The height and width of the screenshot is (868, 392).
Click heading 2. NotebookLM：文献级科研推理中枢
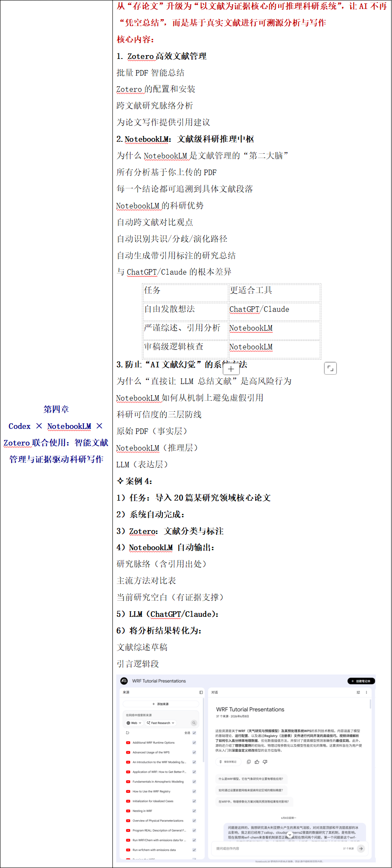point(185,139)
